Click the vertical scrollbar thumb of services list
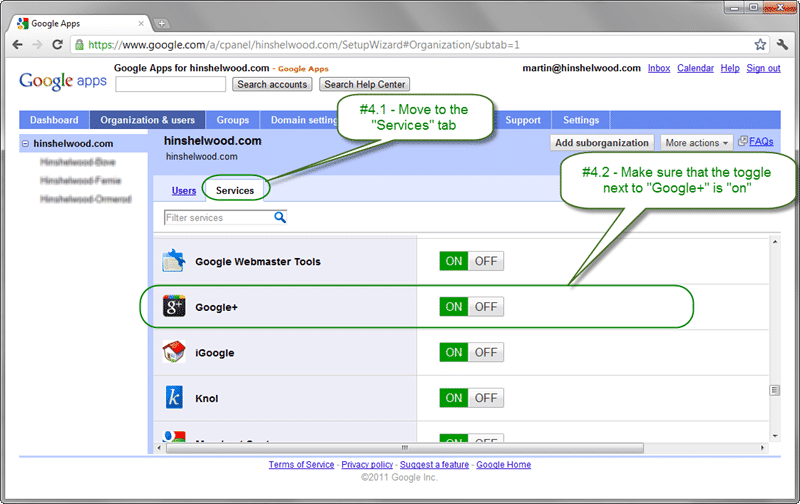 [774, 390]
